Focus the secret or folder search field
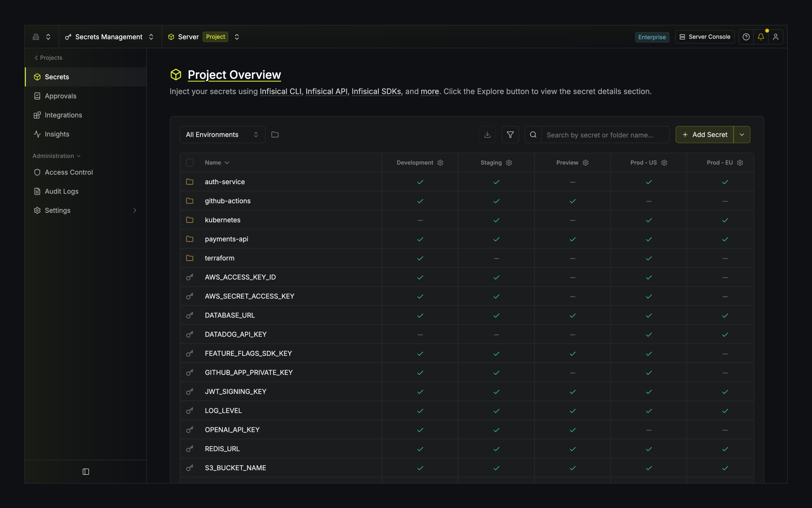Screen dimensions: 812x508 (605, 135)
